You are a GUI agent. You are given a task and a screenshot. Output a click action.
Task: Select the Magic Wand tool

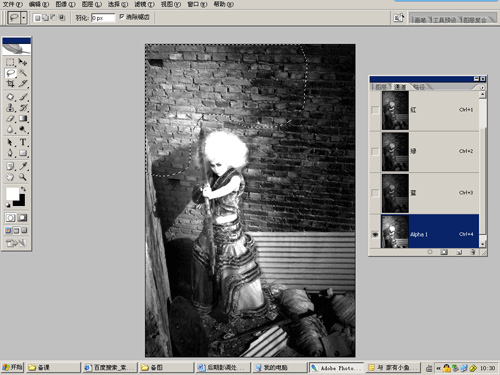click(23, 73)
